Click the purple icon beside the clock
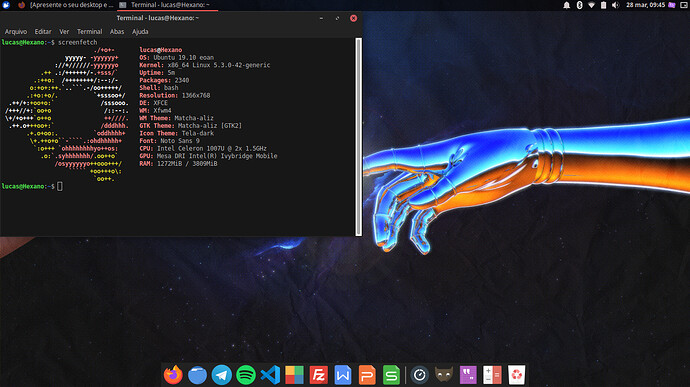Screen dimensions: 690x387 [x=672, y=5]
